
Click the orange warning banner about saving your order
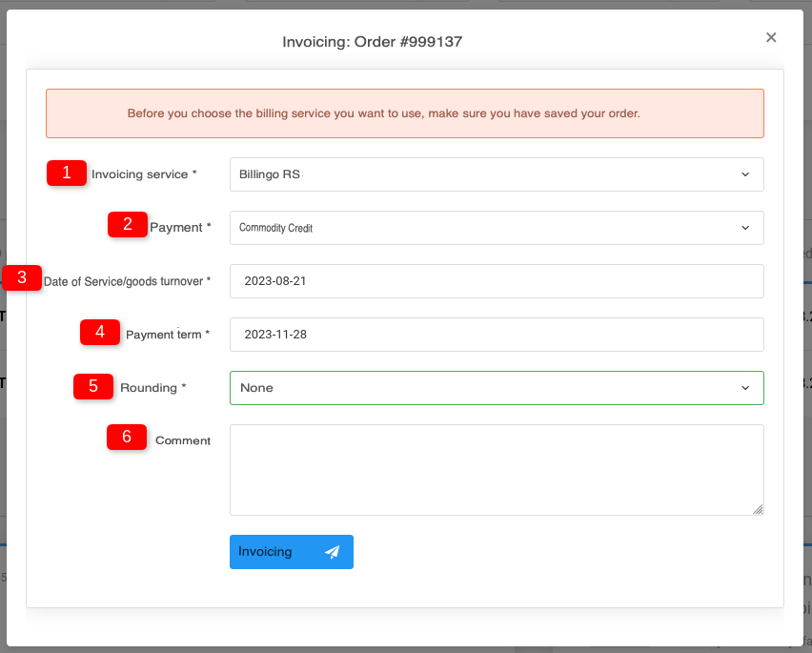(x=405, y=112)
